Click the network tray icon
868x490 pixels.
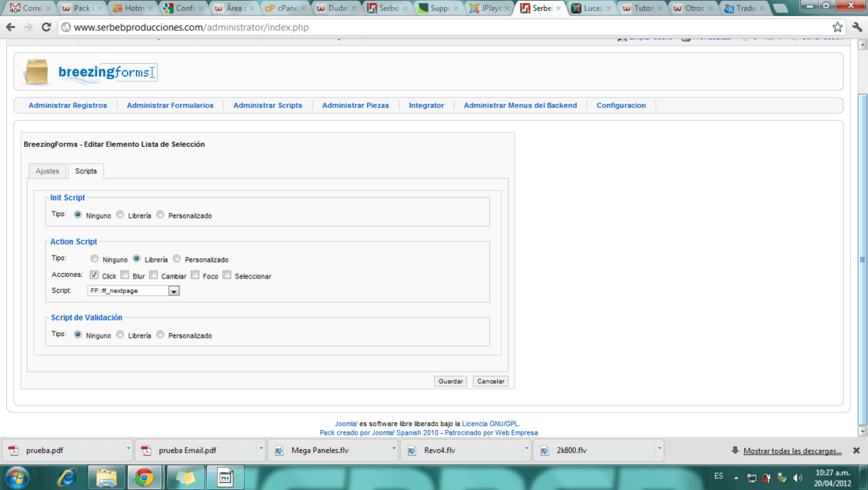751,478
